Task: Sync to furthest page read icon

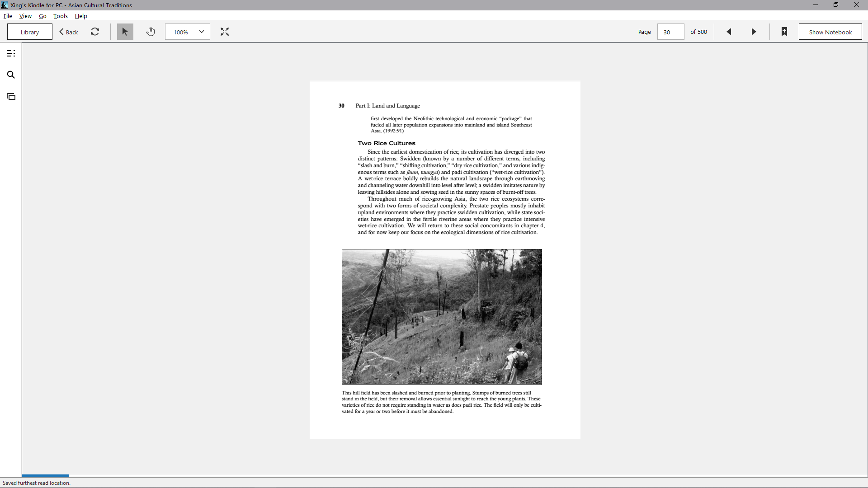Action: point(95,32)
